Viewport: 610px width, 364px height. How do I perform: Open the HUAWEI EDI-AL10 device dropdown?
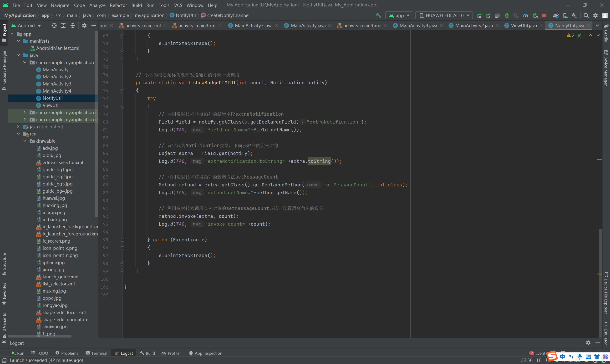pyautogui.click(x=444, y=15)
